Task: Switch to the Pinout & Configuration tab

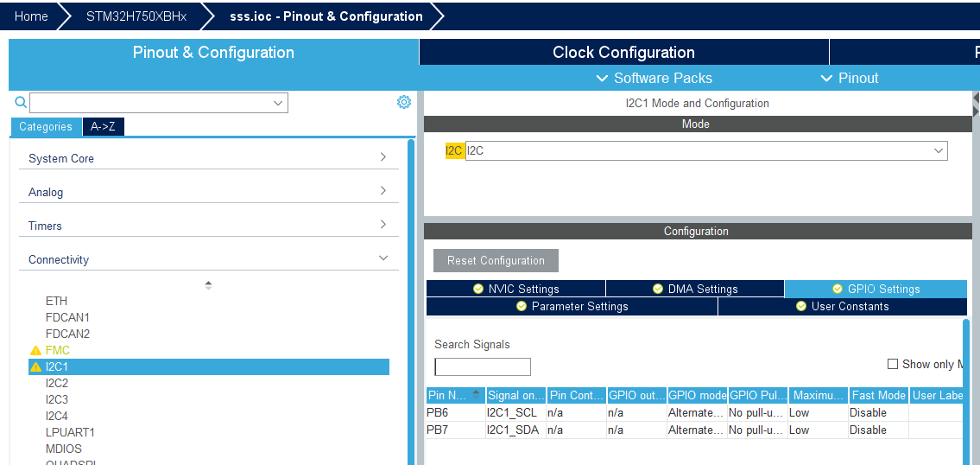Action: point(213,52)
